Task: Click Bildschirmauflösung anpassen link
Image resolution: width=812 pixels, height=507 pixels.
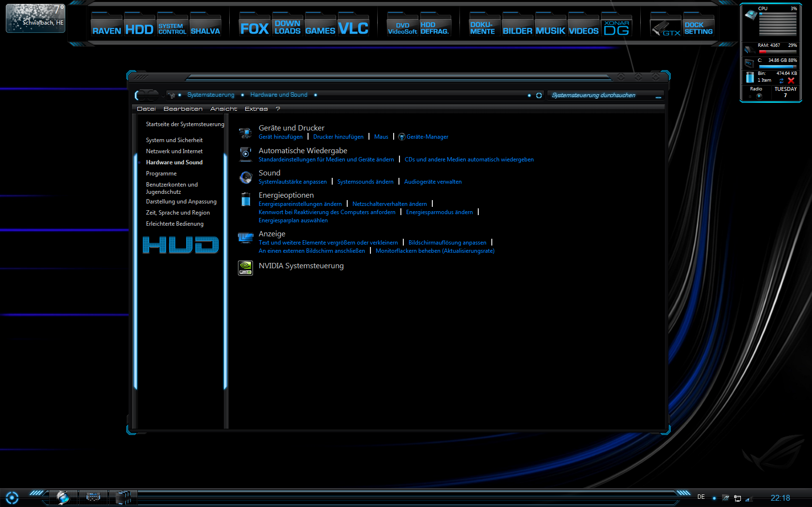Action: pos(447,243)
